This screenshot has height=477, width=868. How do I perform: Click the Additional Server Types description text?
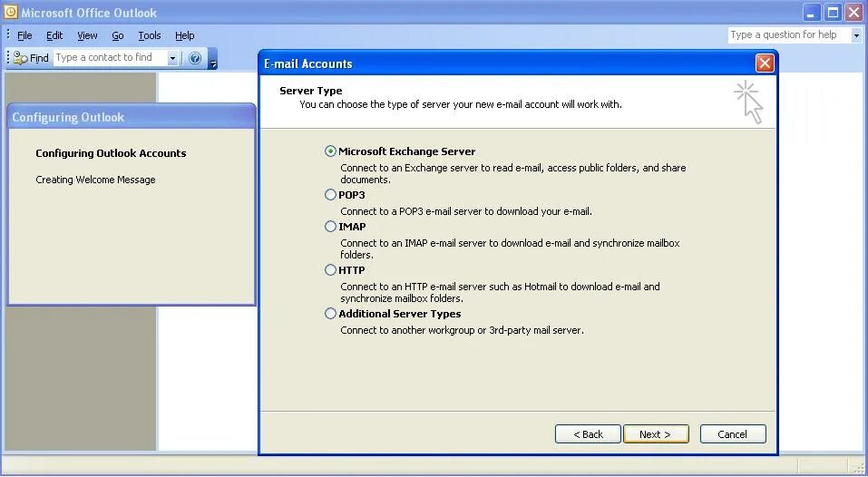[462, 330]
